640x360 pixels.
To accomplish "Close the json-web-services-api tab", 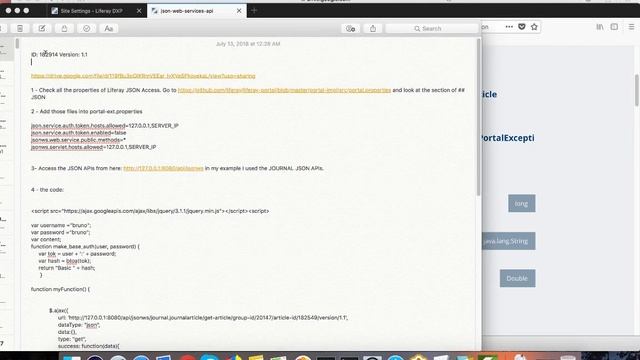I will (239, 11).
